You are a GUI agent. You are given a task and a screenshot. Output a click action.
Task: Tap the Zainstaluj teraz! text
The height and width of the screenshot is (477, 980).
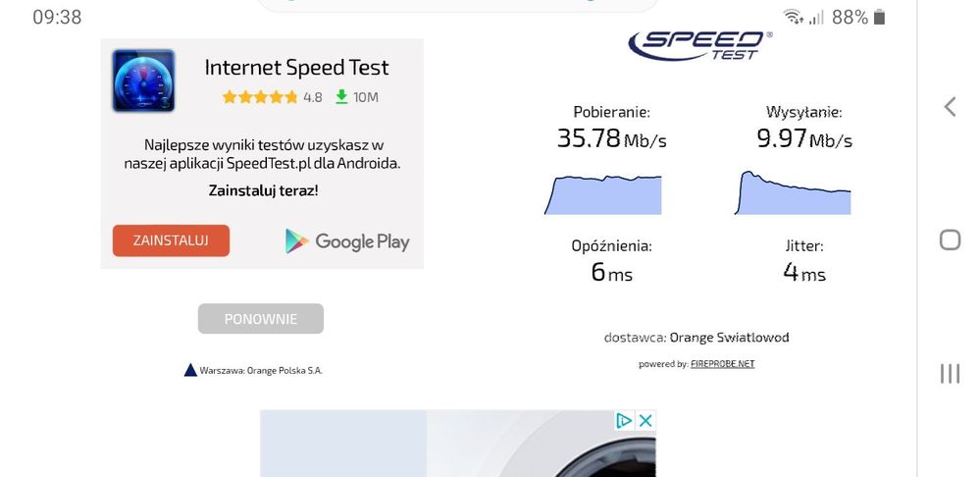(x=263, y=190)
